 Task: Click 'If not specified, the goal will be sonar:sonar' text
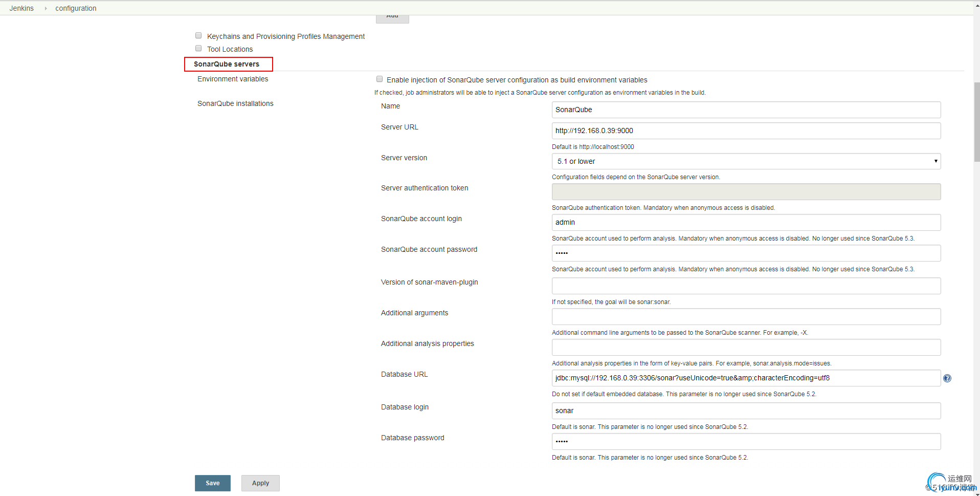tap(611, 302)
